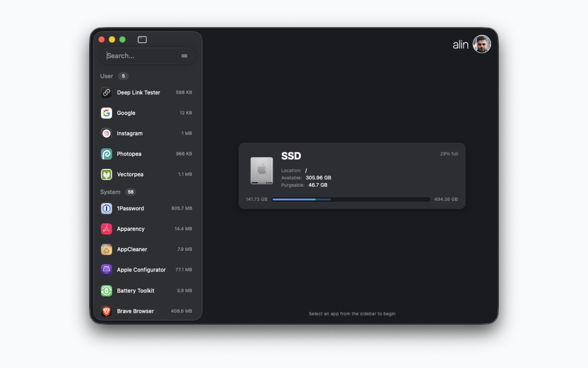Click the SSD title text

coord(291,156)
